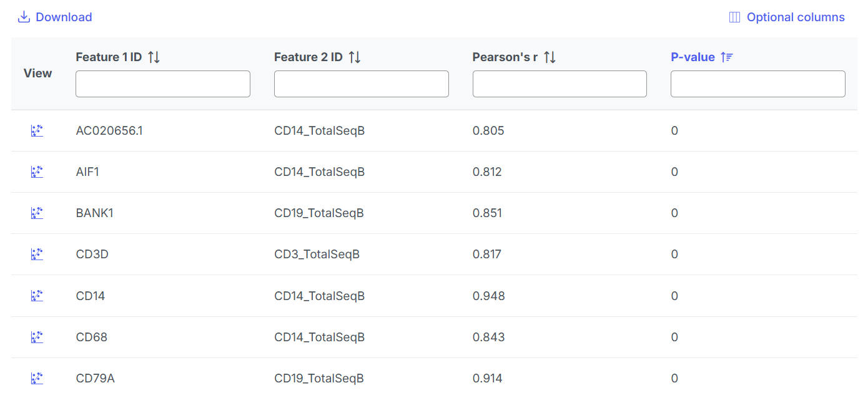Toggle P-value sort order
The height and width of the screenshot is (398, 868).
click(x=727, y=57)
